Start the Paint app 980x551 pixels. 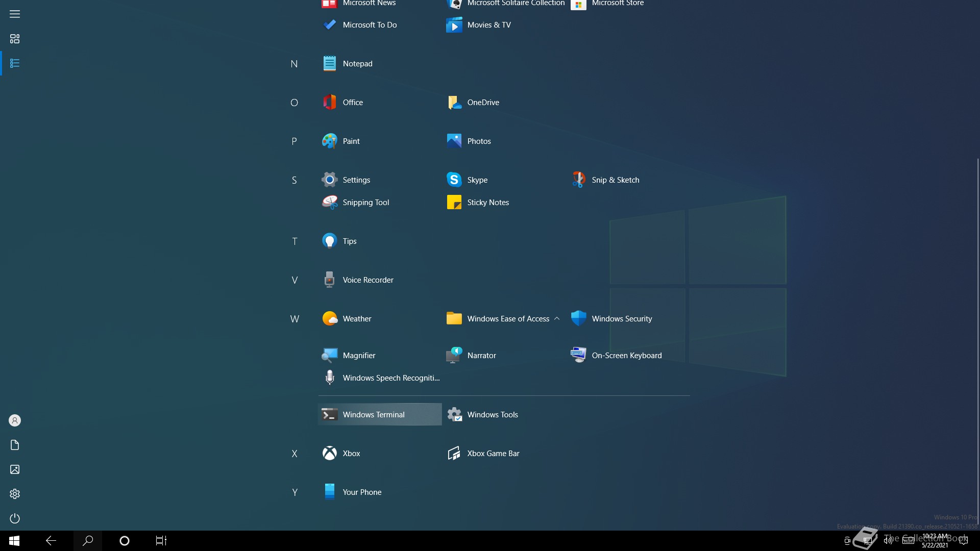tap(380, 141)
